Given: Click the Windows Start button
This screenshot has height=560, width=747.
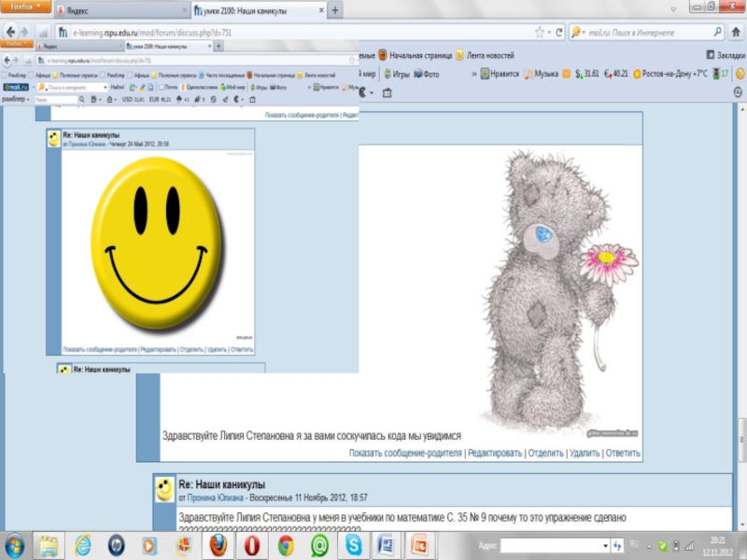Looking at the screenshot, I should tap(16, 544).
